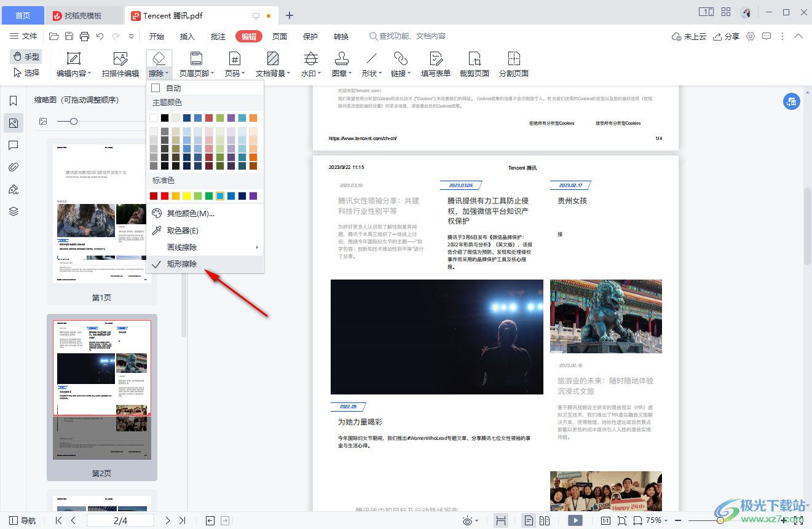Open the Edit Content (编辑内容) tool
Screen dimensions: 812x529
(x=73, y=65)
